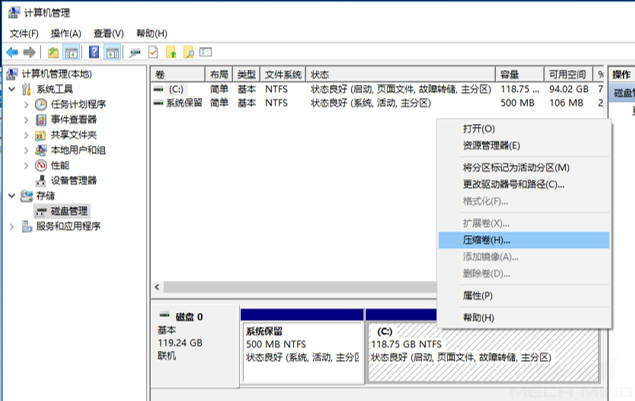The width and height of the screenshot is (635, 401).
Task: Expand the 任务计划程序 node arrow
Action: tap(26, 105)
